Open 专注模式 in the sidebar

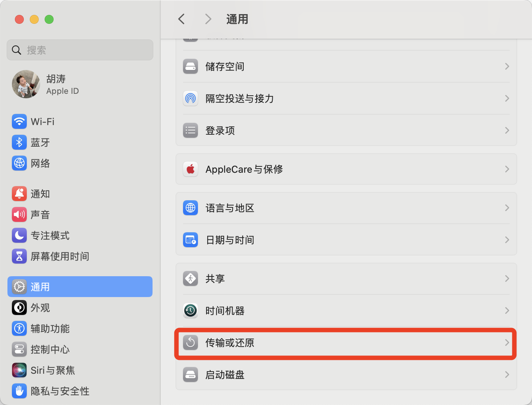[x=50, y=236]
